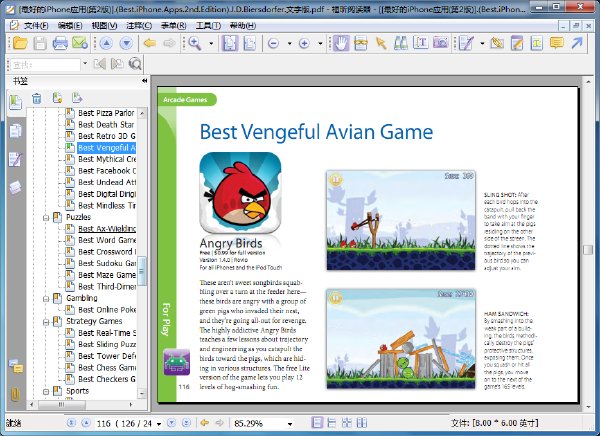600x436 pixels.
Task: Select the fit page view button
Action: click(230, 43)
